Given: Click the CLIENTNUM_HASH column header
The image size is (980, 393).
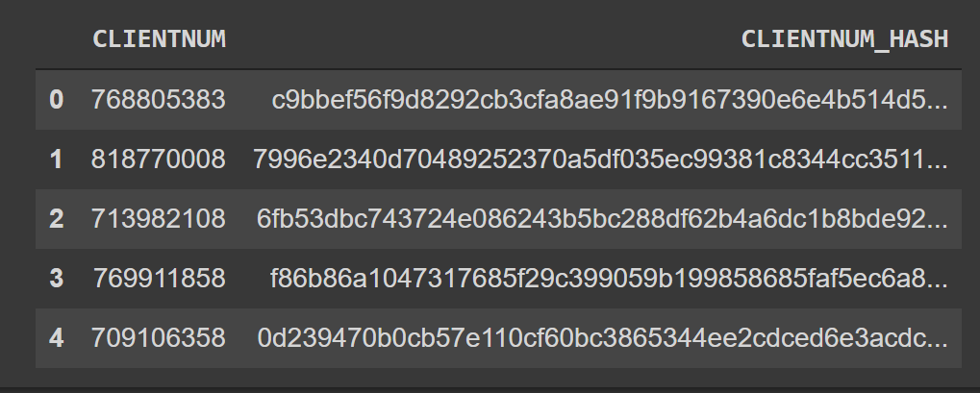Looking at the screenshot, I should (844, 39).
